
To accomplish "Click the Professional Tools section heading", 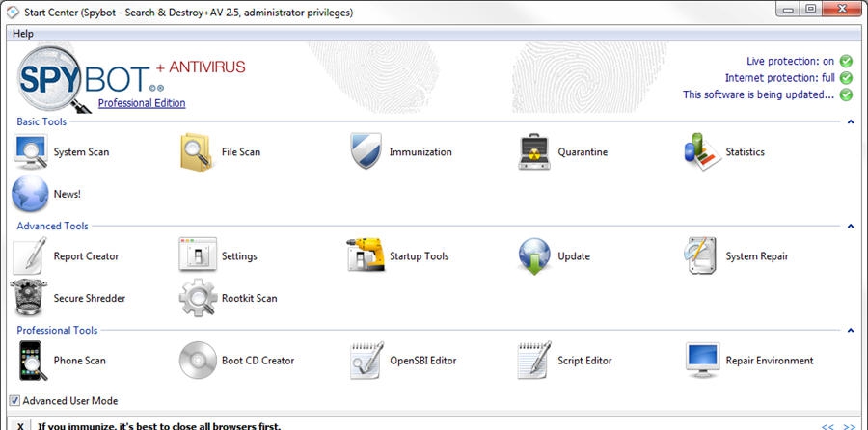I will (57, 331).
